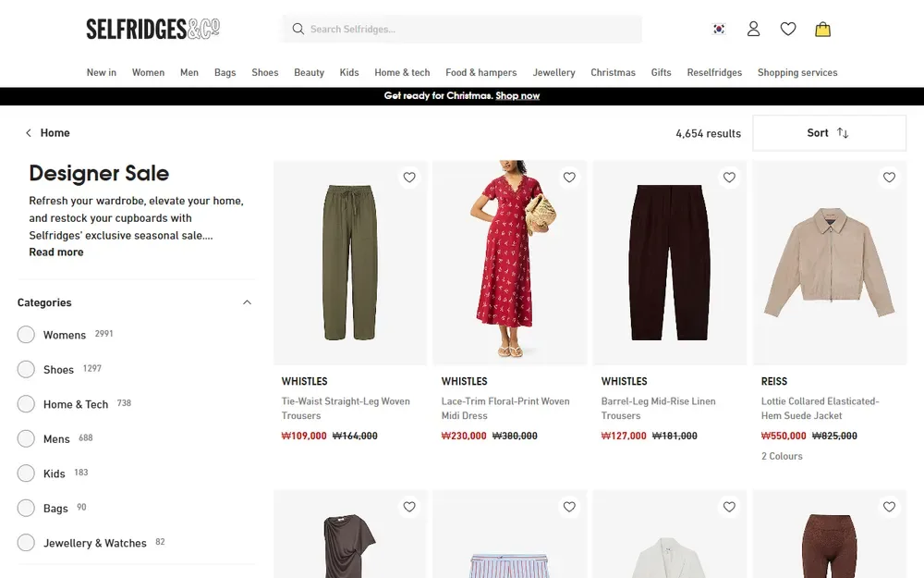
Task: Select the Shoes category filter
Action: 26,369
